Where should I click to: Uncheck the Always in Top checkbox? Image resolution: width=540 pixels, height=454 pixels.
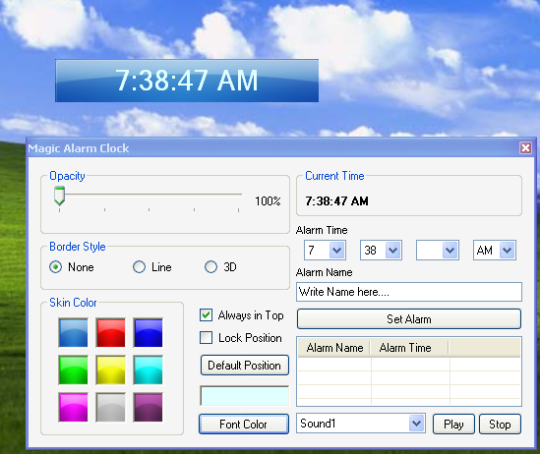click(x=206, y=315)
